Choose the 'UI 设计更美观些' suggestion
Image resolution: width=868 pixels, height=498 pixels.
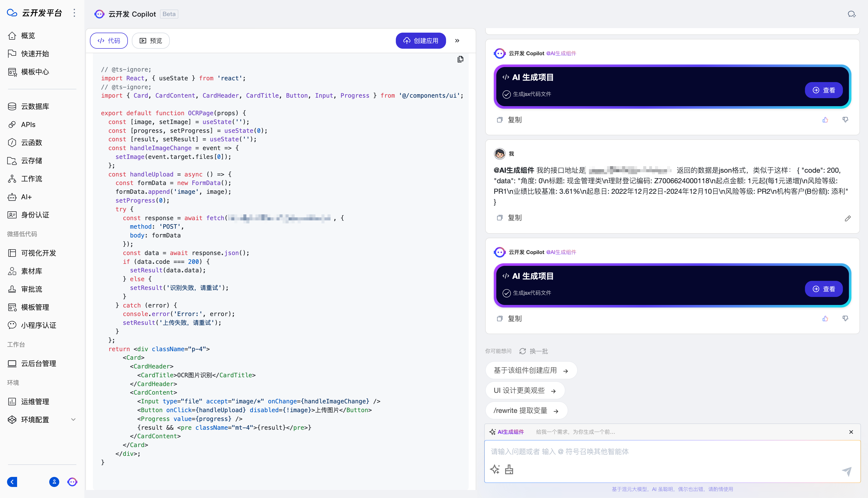[x=524, y=390]
